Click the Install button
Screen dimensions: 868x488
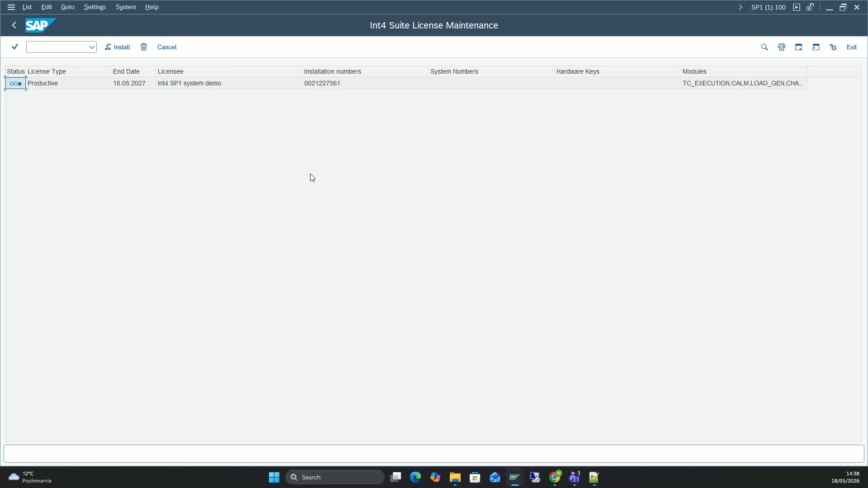click(118, 47)
